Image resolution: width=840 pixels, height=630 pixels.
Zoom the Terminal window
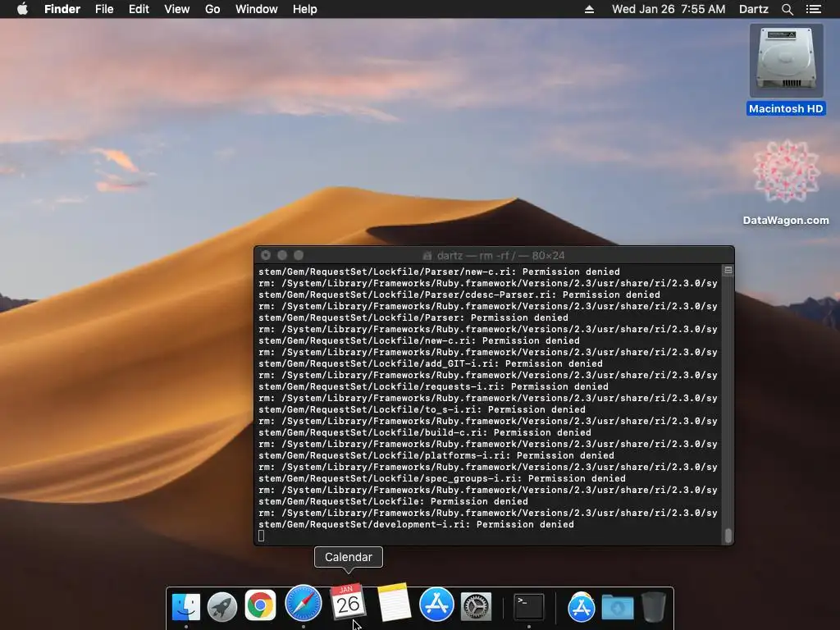tap(299, 255)
